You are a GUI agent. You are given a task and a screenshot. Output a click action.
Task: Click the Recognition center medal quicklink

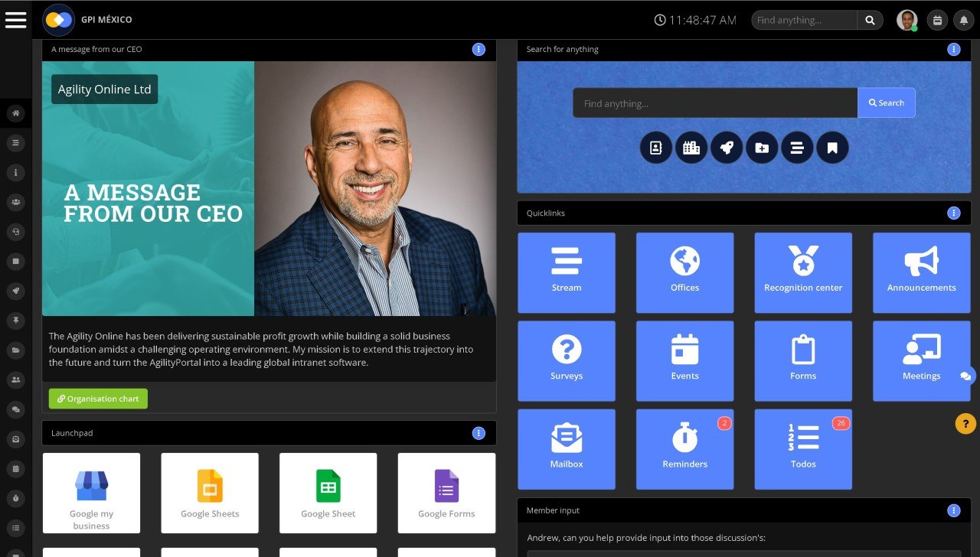(x=802, y=272)
